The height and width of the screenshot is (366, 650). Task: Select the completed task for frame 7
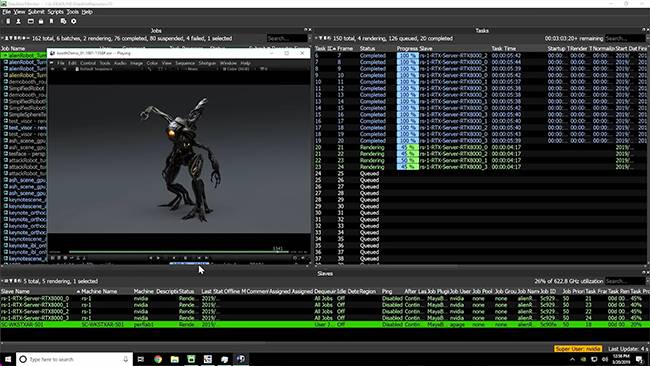tap(480, 56)
